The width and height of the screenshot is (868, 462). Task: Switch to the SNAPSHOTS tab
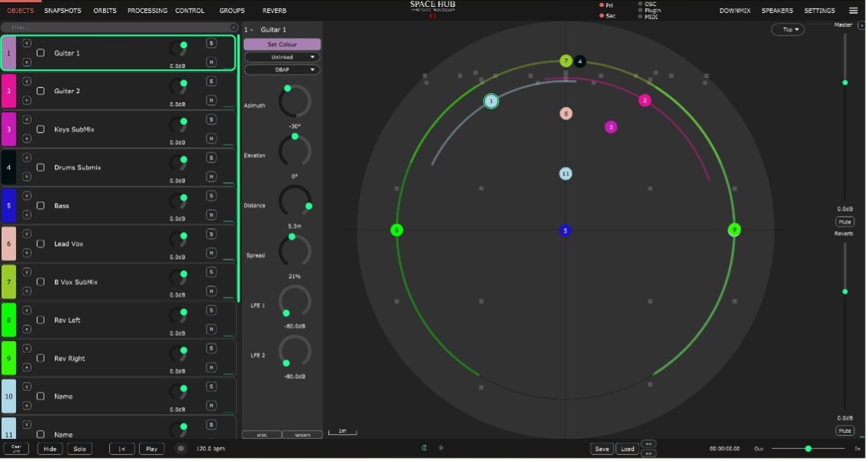[x=62, y=10]
